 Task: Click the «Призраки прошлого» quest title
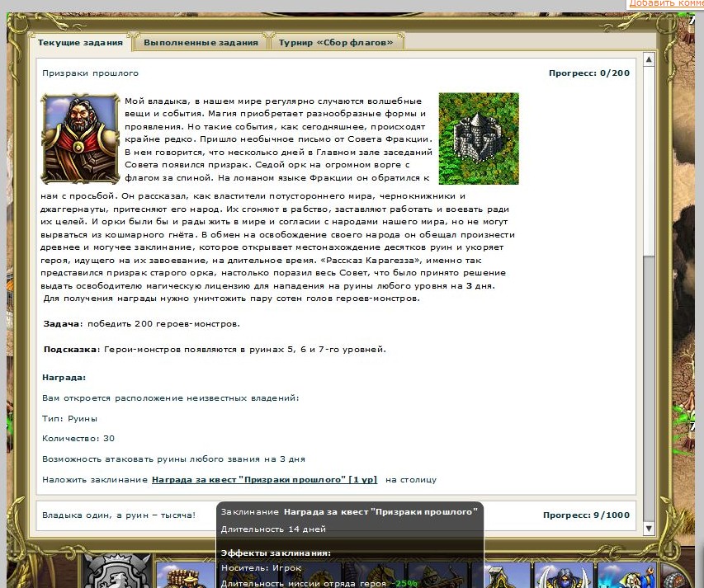91,73
